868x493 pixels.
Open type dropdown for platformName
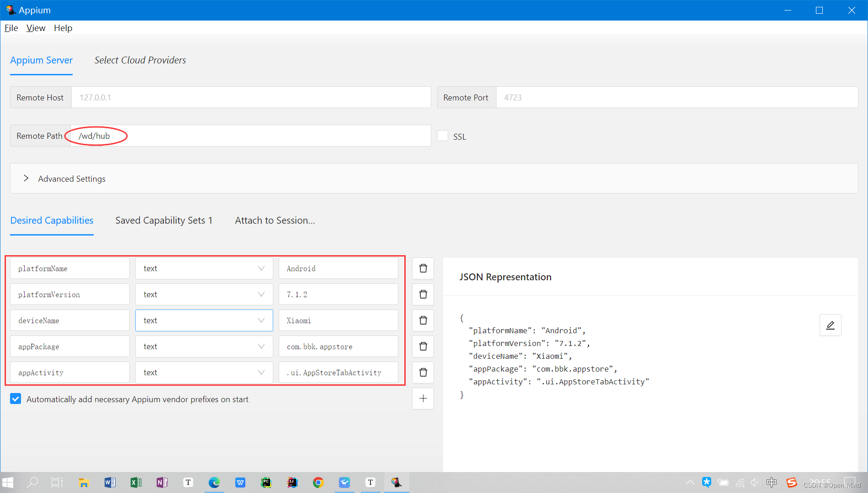pyautogui.click(x=204, y=268)
